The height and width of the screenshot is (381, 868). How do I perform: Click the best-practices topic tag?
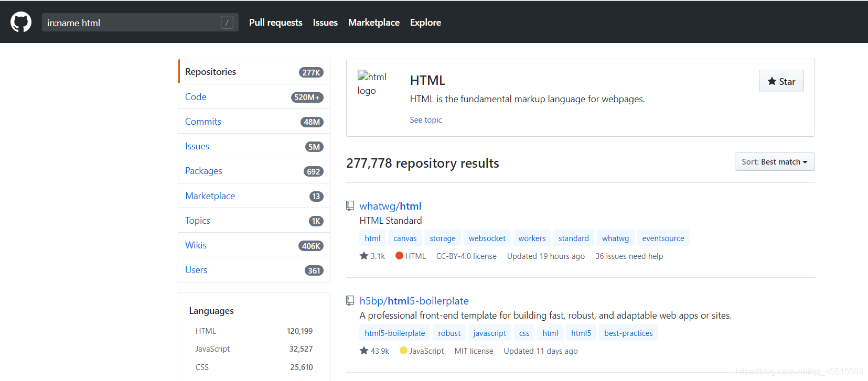click(628, 333)
